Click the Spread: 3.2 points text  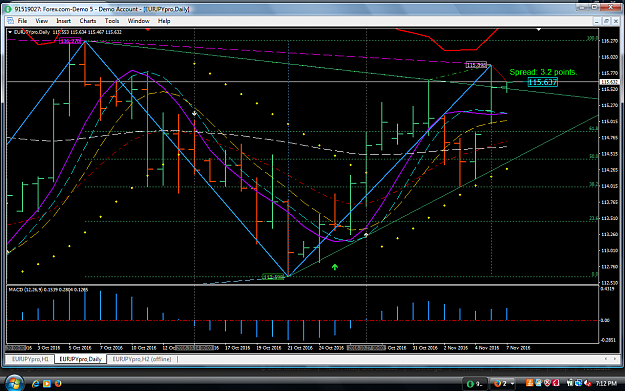543,72
